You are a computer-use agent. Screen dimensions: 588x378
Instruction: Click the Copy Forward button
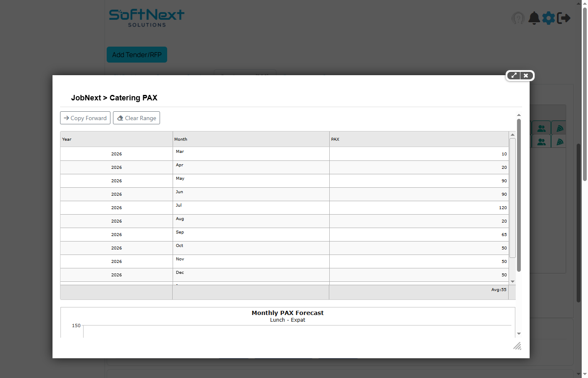[85, 118]
